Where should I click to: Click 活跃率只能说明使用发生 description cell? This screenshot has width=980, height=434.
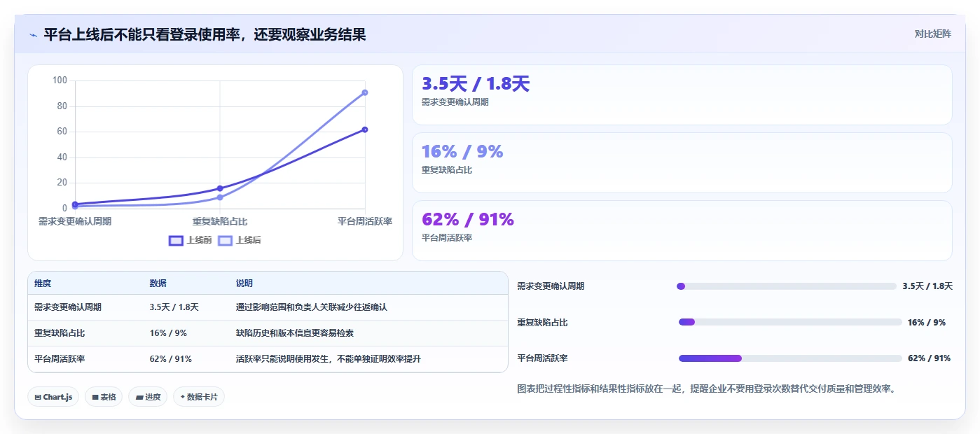pos(329,359)
